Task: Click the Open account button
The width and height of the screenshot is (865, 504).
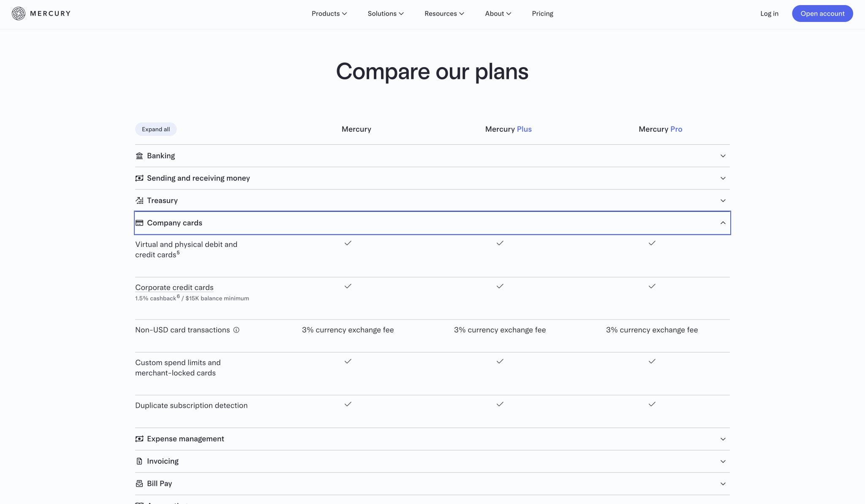Action: pyautogui.click(x=822, y=14)
